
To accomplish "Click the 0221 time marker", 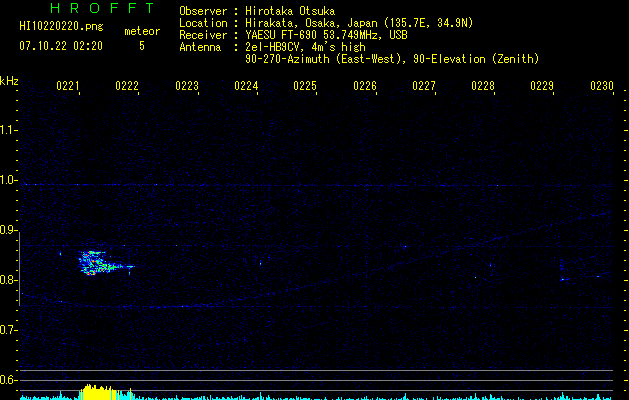I will [x=68, y=86].
